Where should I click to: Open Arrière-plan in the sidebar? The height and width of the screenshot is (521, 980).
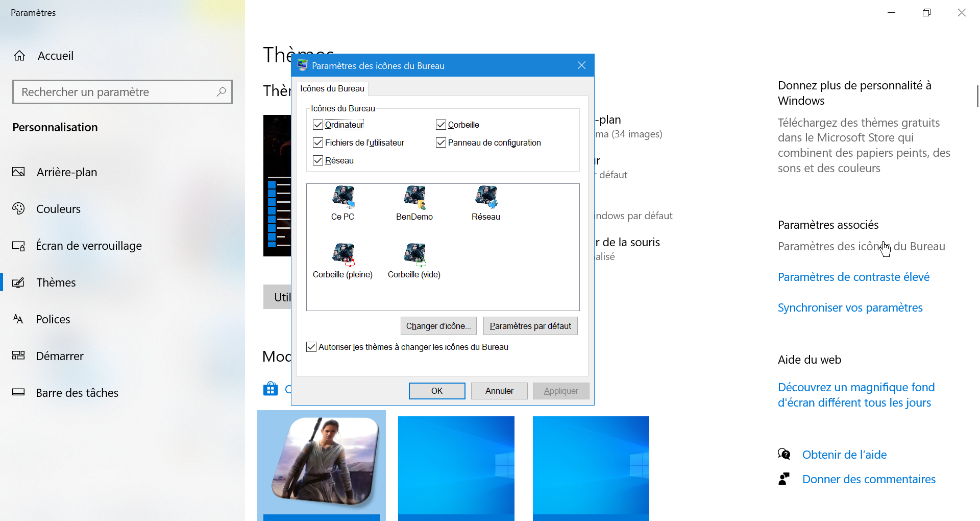66,172
